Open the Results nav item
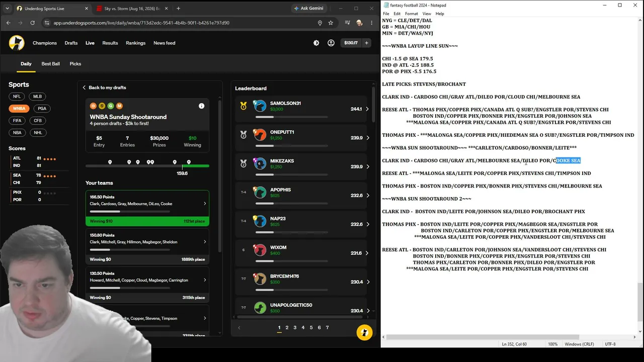644x362 pixels. [x=110, y=43]
